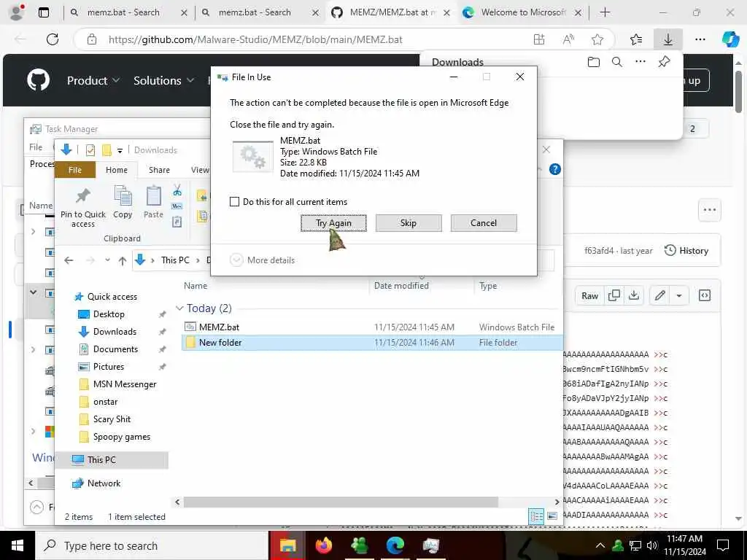Open Edge Read aloud icon
This screenshot has height=560, width=747.
click(568, 39)
